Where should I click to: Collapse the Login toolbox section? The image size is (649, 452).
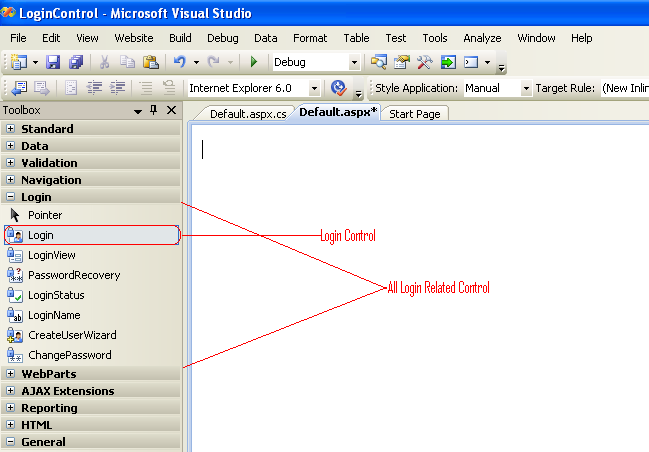[11, 197]
